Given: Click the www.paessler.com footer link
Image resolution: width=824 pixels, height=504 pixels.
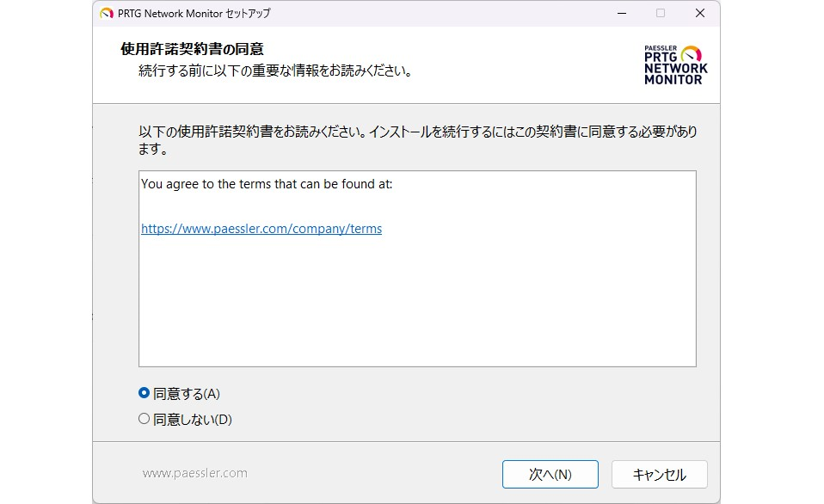Looking at the screenshot, I should coord(195,473).
